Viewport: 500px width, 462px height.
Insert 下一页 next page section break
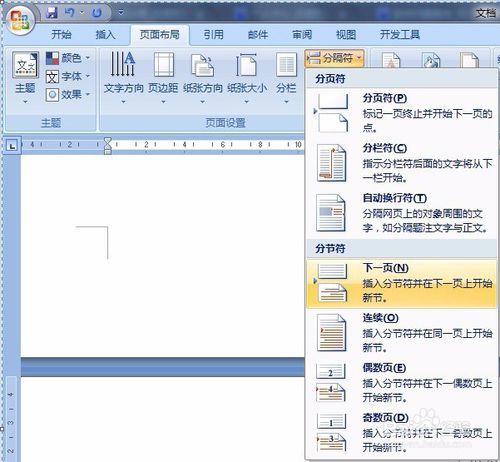401,283
